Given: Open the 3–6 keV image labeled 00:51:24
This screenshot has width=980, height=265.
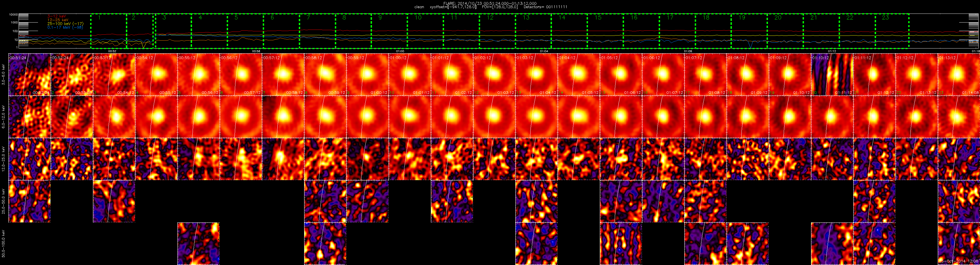Looking at the screenshot, I should 29,75.
